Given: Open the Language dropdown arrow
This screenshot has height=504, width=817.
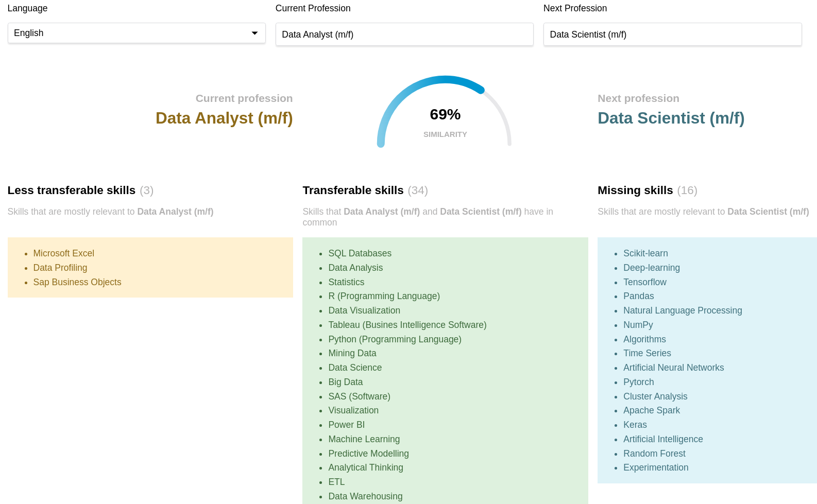Looking at the screenshot, I should [x=254, y=33].
